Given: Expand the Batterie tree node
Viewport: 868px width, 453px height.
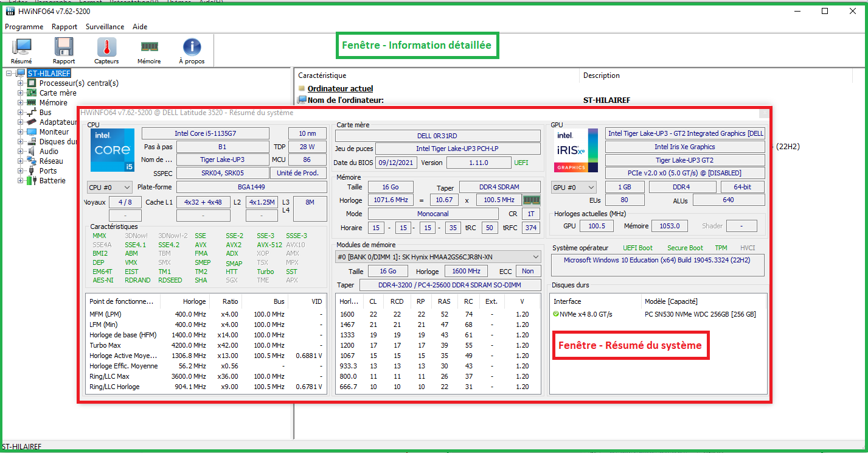Looking at the screenshot, I should 21,181.
